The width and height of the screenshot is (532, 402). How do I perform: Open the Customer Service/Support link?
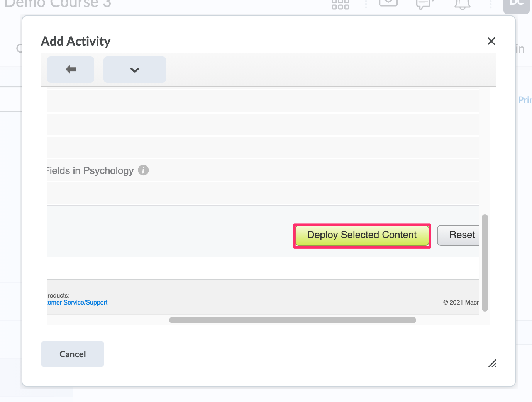77,302
